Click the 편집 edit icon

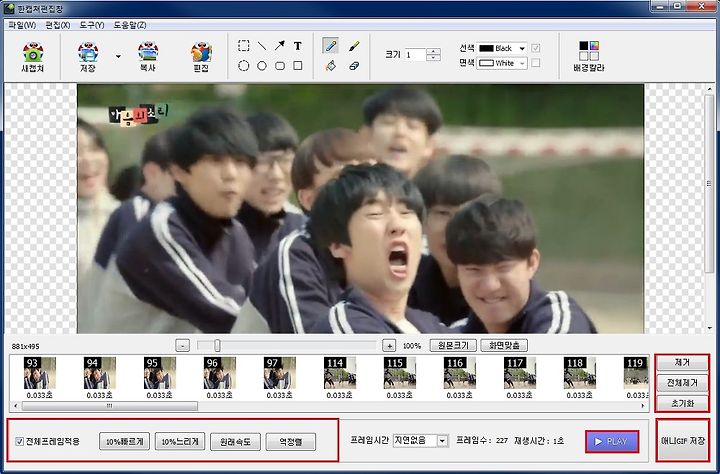click(x=201, y=57)
